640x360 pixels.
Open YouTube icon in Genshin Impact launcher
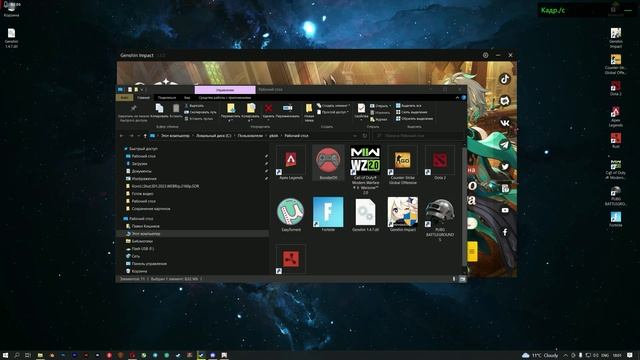[x=505, y=210]
